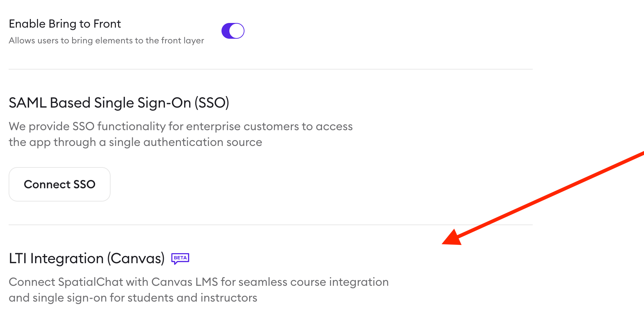
Task: Click "seamless course integration" text
Action: pos(313,282)
